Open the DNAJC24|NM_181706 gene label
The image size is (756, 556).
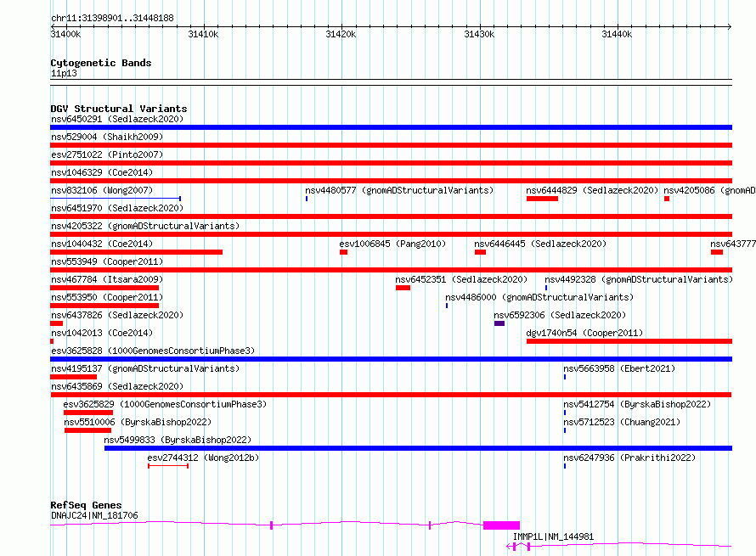click(94, 515)
